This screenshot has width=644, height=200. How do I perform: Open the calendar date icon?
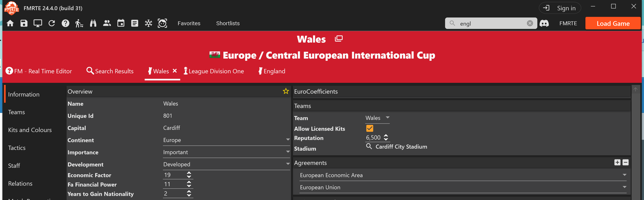(x=121, y=23)
